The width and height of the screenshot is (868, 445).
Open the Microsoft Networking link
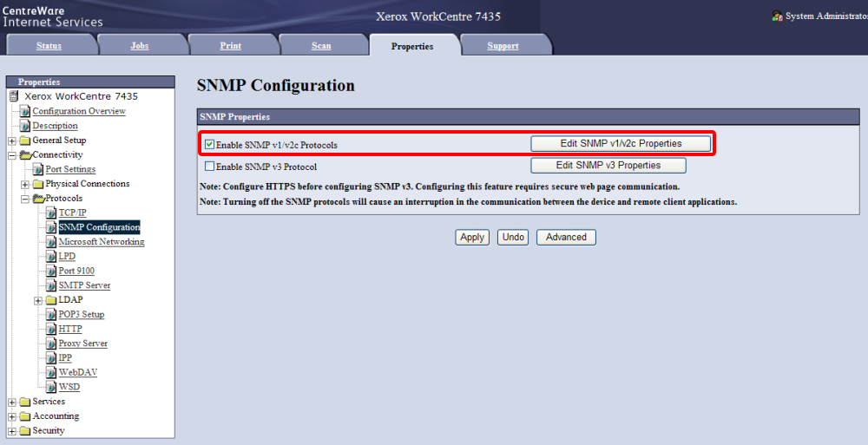click(x=101, y=242)
